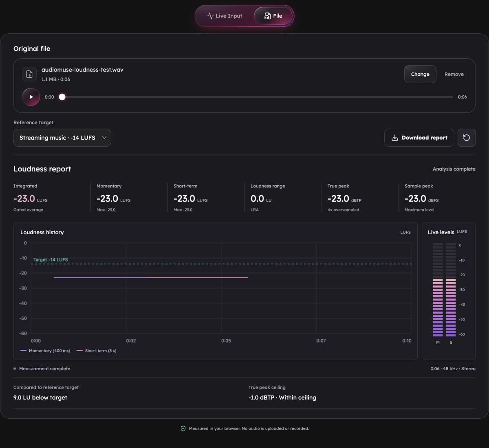The width and height of the screenshot is (489, 448).
Task: Click the '0:06 · 48 kHz · Stereo' info
Action: click(x=453, y=369)
